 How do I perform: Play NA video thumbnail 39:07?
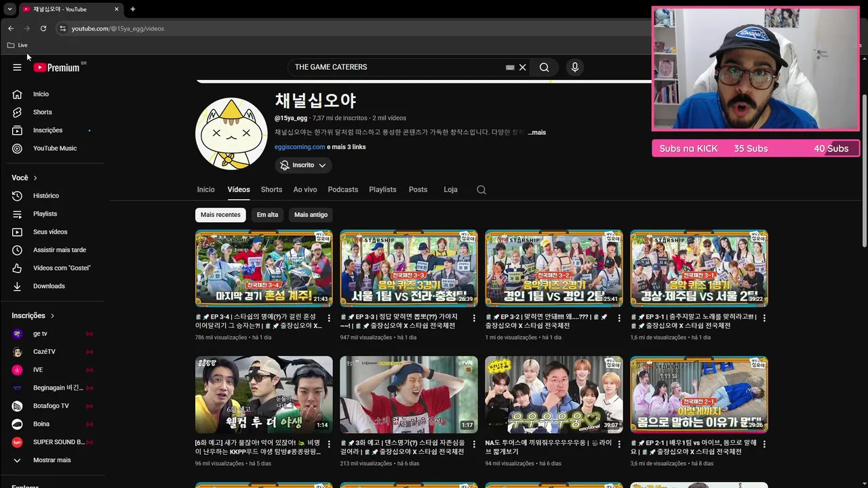(554, 394)
